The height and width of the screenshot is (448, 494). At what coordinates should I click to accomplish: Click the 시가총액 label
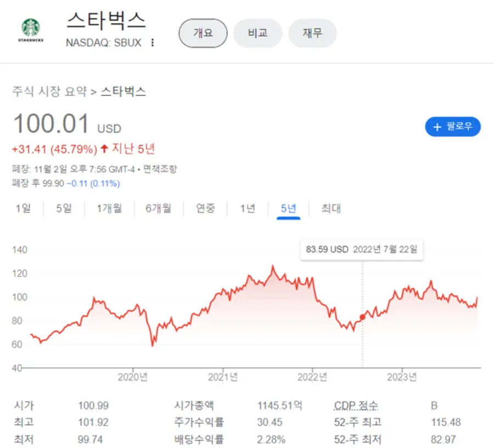point(194,406)
